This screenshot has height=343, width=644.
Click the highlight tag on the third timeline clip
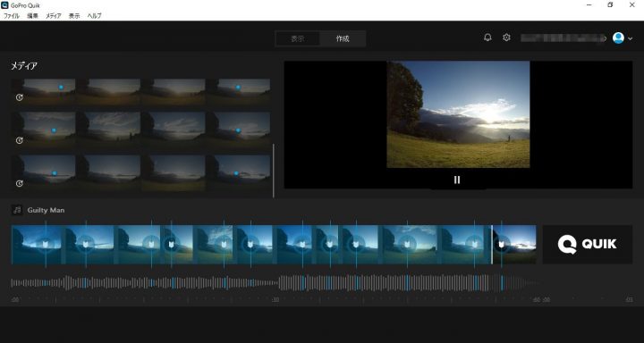pyautogui.click(x=151, y=245)
